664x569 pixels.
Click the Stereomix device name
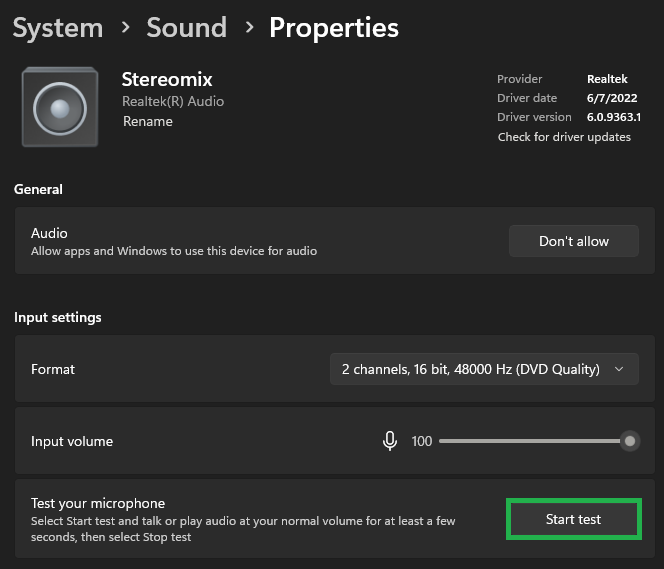(167, 79)
